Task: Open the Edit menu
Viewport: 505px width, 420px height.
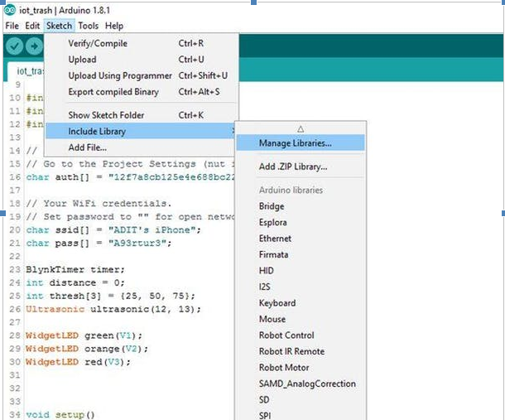Action: point(32,26)
